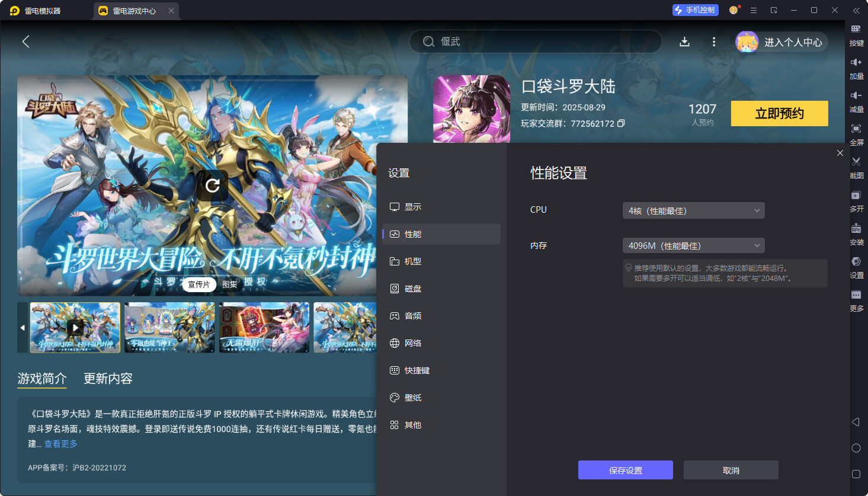Tap the Android home circle button

[x=856, y=448]
